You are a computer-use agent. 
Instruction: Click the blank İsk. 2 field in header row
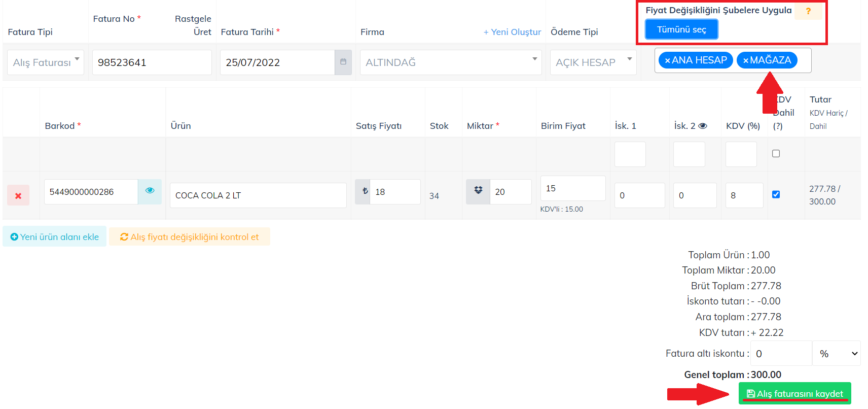pos(689,154)
